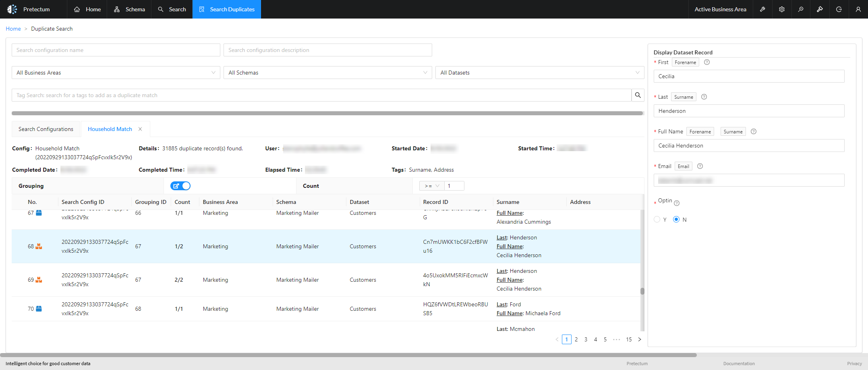This screenshot has height=370, width=868.
Task: Open the Search menu item
Action: click(172, 9)
